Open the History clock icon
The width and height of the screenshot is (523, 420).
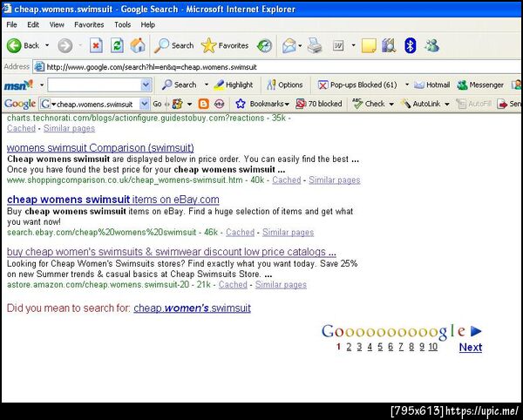264,45
